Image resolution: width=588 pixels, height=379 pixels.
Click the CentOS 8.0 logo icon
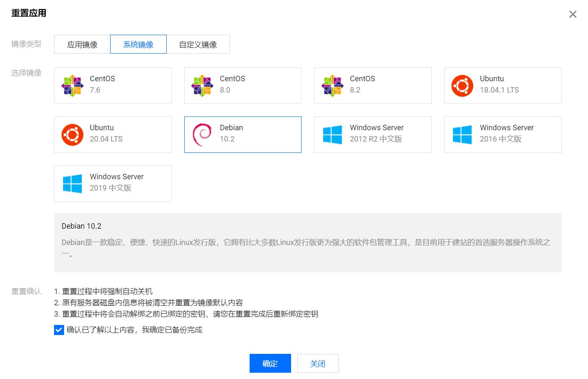point(202,86)
